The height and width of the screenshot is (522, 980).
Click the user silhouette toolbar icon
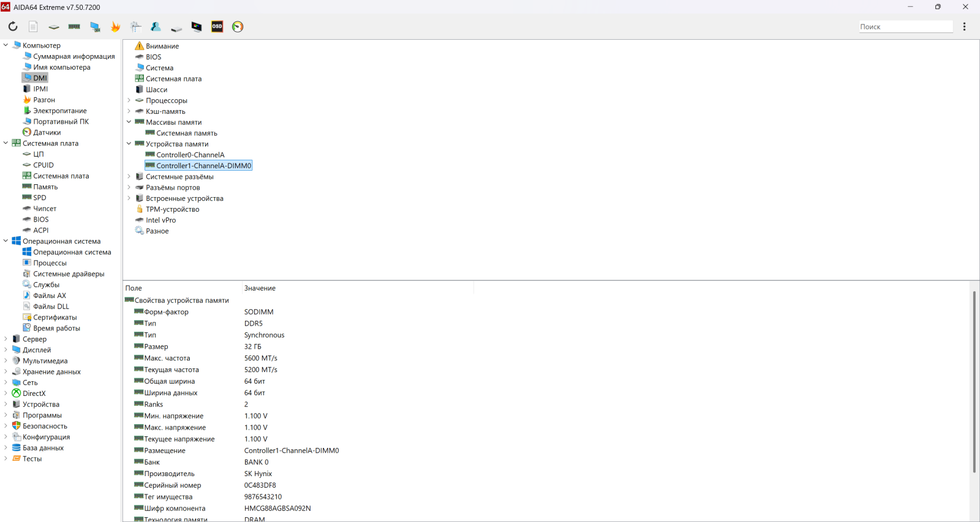156,26
